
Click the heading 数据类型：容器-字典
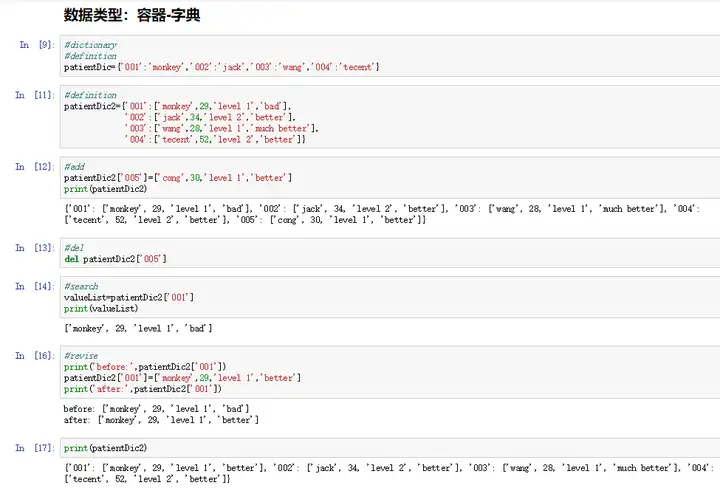pos(132,15)
